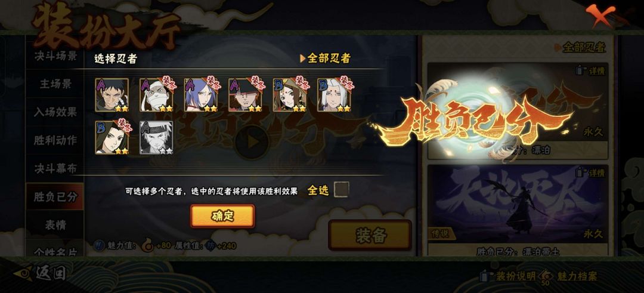644x293 pixels.
Task: Expand the 全部忍者 filter in the popup
Action: point(326,58)
